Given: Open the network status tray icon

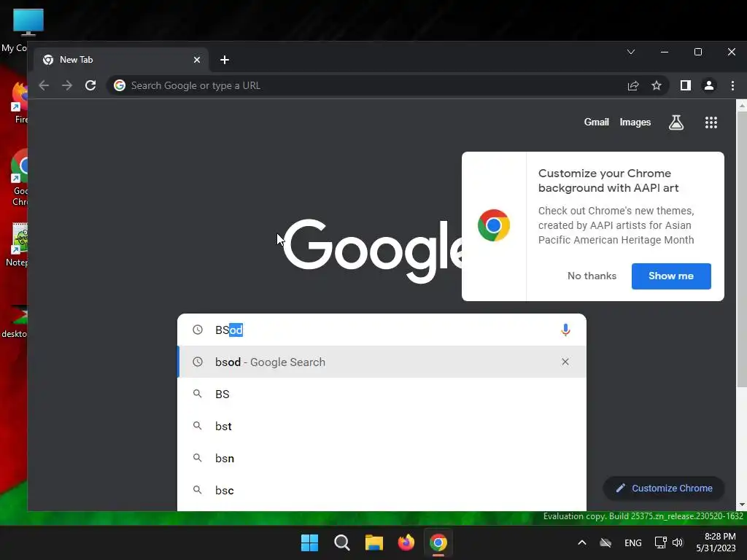Looking at the screenshot, I should [660, 542].
